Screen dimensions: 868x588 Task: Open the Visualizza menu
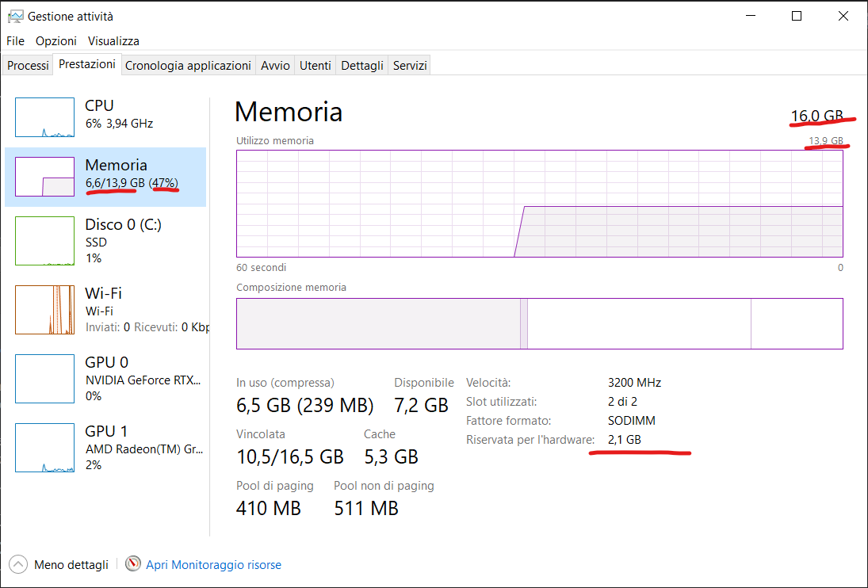113,40
